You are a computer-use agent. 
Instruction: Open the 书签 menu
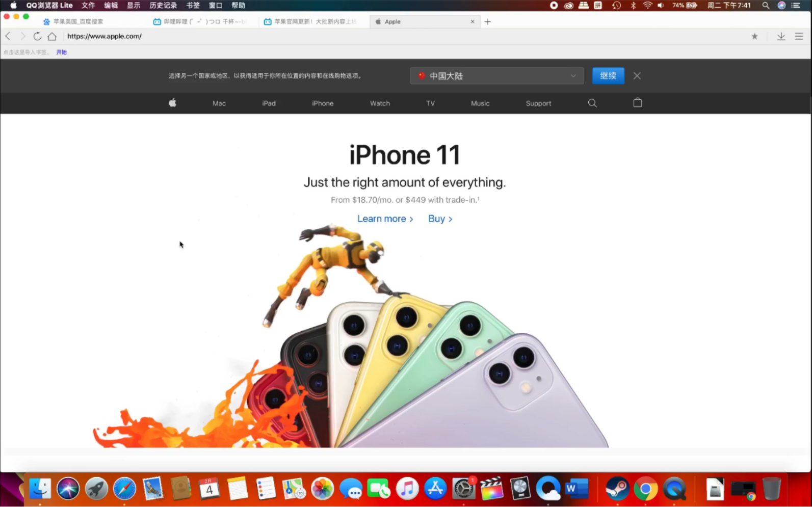(193, 5)
